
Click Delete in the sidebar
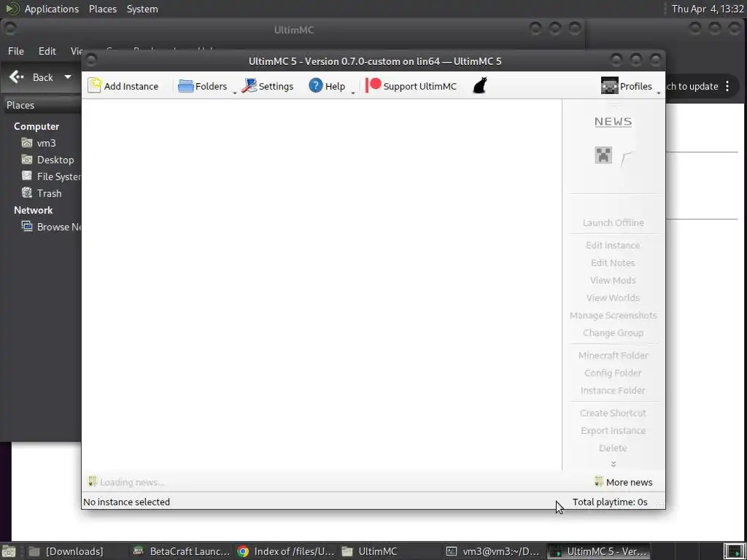click(x=613, y=448)
